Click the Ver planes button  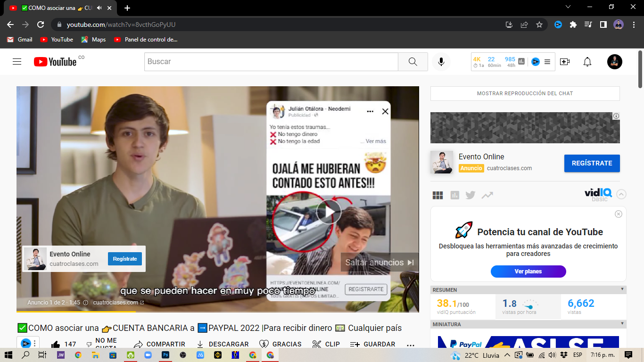tap(528, 271)
